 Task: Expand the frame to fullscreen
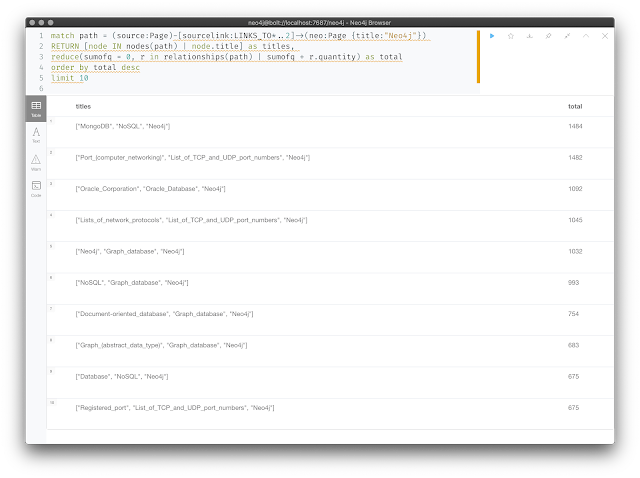[x=567, y=36]
